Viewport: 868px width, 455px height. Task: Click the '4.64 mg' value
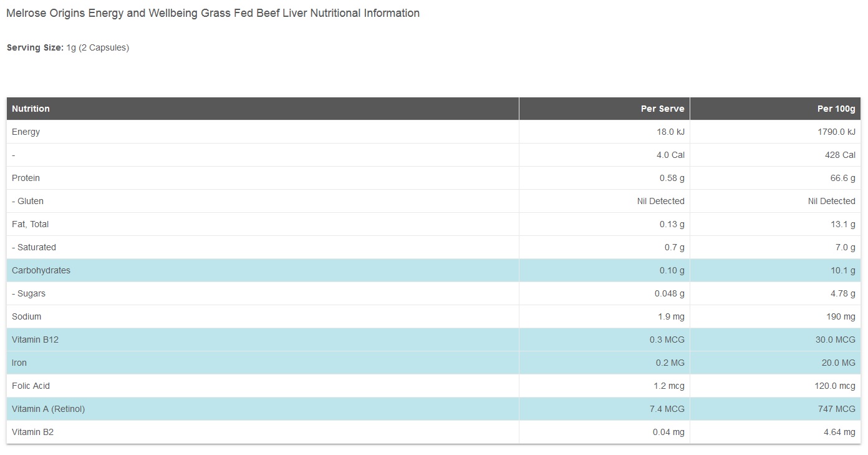coord(840,432)
